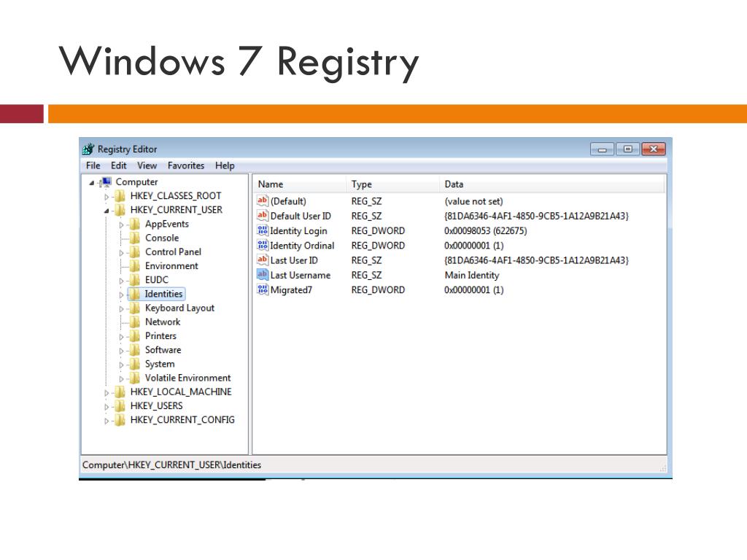Screen dimensions: 747x560
Task: Sort by the Data column header
Action: pyautogui.click(x=553, y=184)
